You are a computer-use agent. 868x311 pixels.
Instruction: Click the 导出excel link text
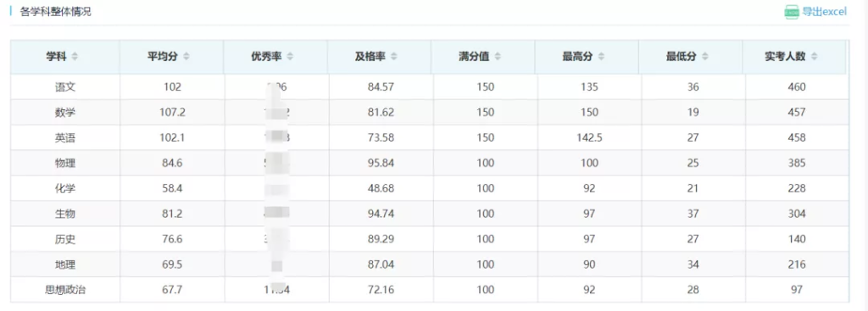[825, 12]
